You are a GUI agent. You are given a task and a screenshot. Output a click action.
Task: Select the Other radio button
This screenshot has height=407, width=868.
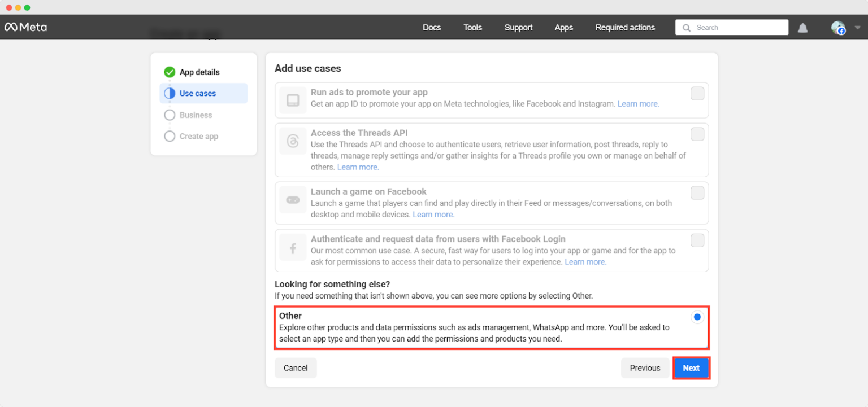pyautogui.click(x=697, y=317)
